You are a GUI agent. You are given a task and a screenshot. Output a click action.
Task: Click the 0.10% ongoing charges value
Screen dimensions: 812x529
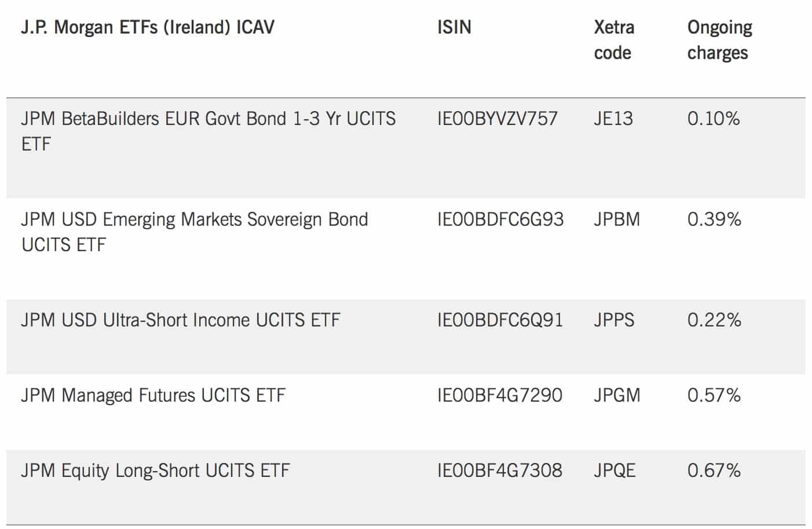click(x=714, y=119)
